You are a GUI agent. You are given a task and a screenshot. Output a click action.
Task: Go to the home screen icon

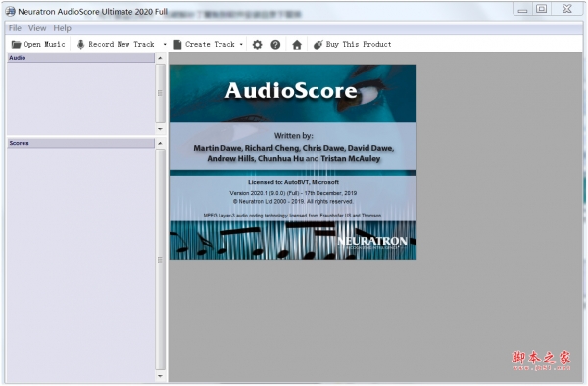(x=297, y=45)
